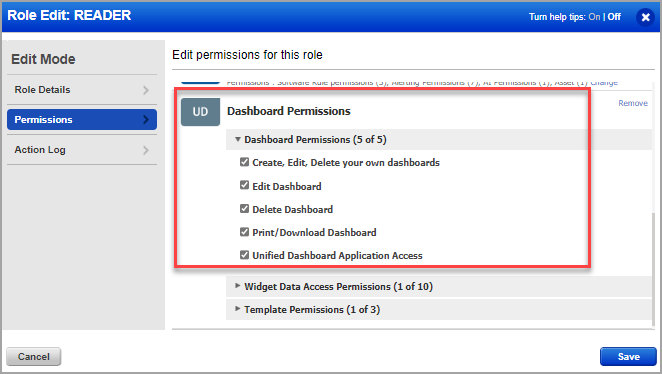Turn help tips On
The image size is (662, 374).
point(594,17)
